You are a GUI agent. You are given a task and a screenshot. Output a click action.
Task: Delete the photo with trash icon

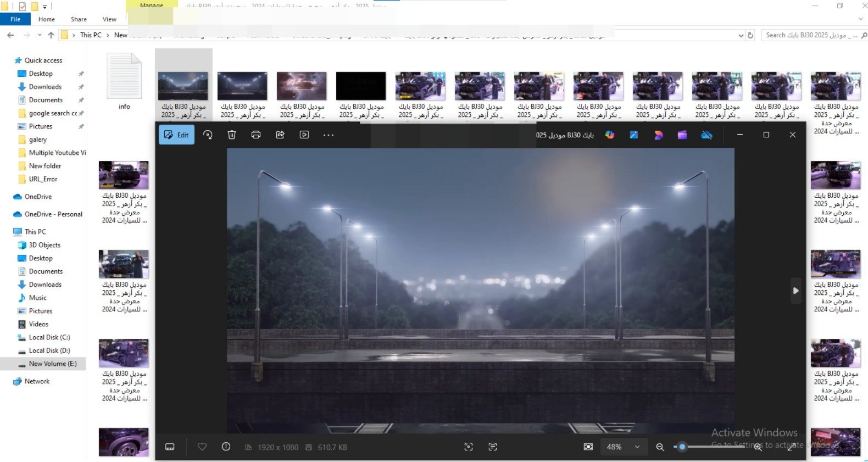click(x=232, y=135)
